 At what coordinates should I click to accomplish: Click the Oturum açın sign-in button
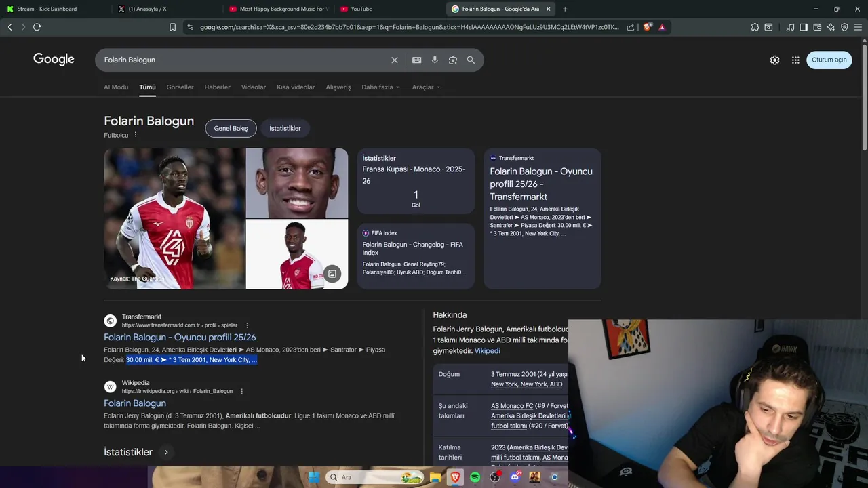pyautogui.click(x=829, y=60)
